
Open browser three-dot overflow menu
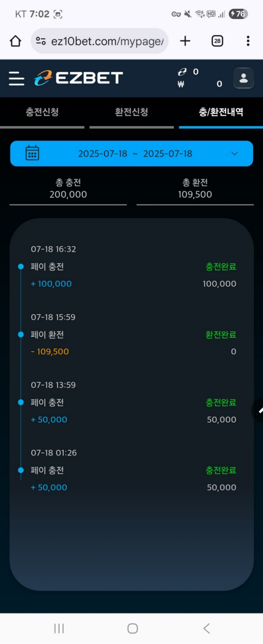click(x=248, y=41)
